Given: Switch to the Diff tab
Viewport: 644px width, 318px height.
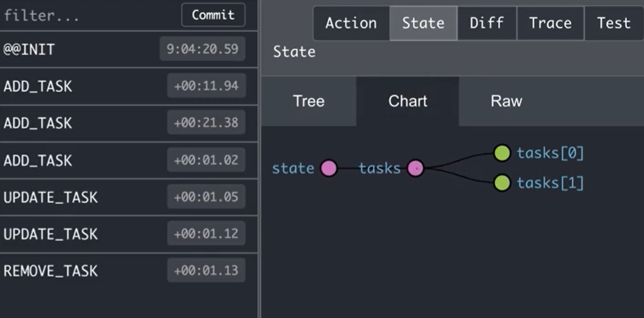Looking at the screenshot, I should (487, 23).
